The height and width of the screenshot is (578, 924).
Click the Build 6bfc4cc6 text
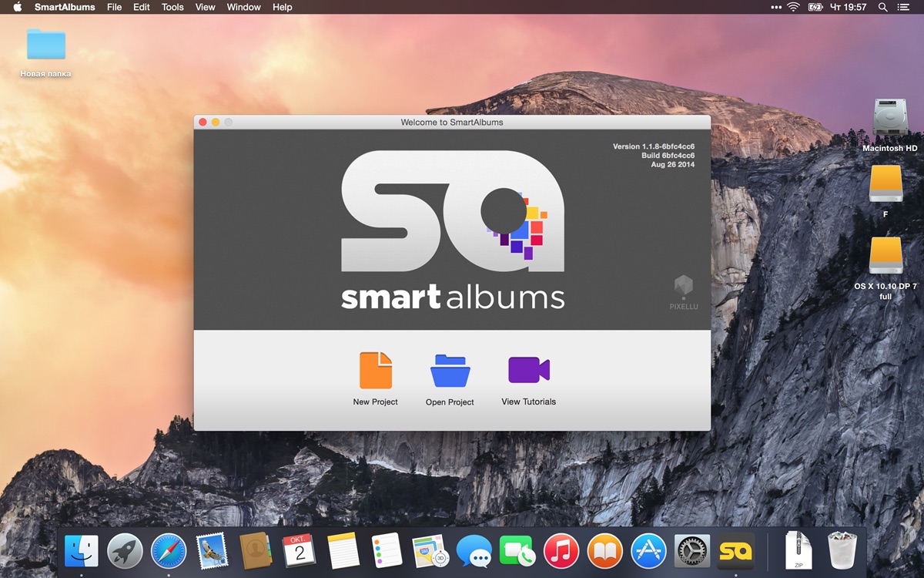coord(668,156)
